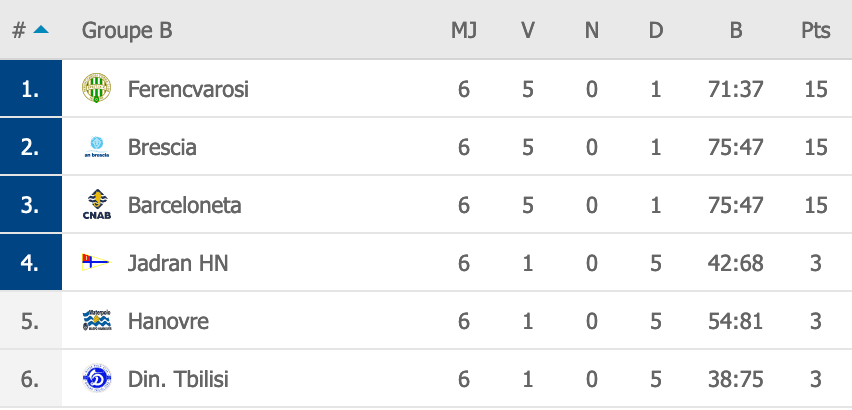Viewport: 852px width, 410px height.
Task: Select the MJ column header
Action: coord(463,30)
